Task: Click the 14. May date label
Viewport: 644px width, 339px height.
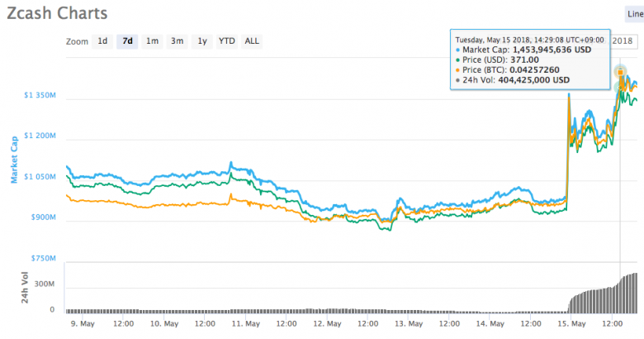Action: coord(490,324)
